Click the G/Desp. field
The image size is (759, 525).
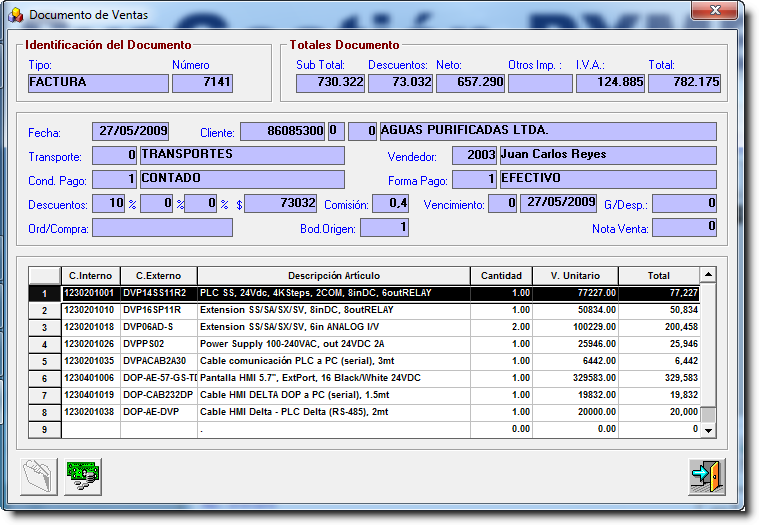(x=684, y=203)
